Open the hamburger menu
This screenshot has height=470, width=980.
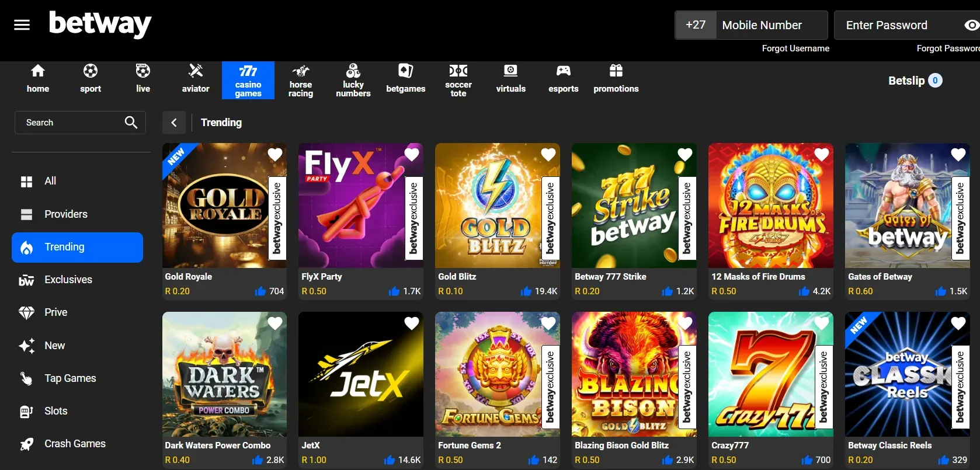[22, 25]
